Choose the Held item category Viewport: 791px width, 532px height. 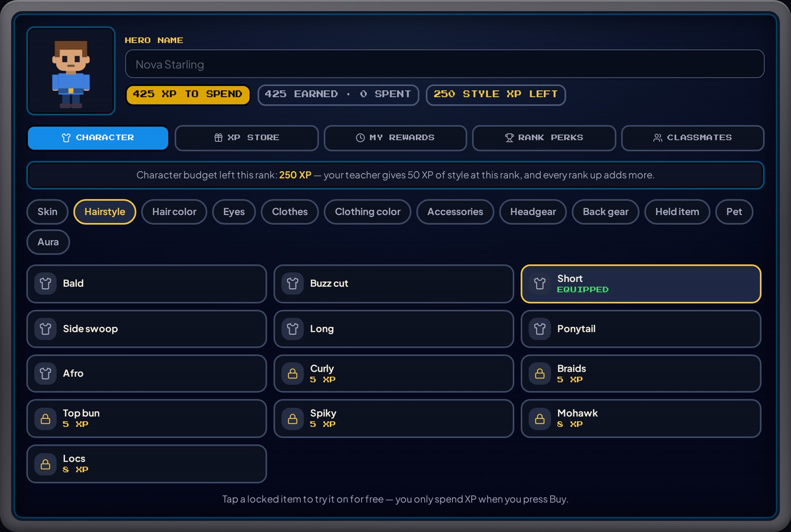tap(677, 212)
